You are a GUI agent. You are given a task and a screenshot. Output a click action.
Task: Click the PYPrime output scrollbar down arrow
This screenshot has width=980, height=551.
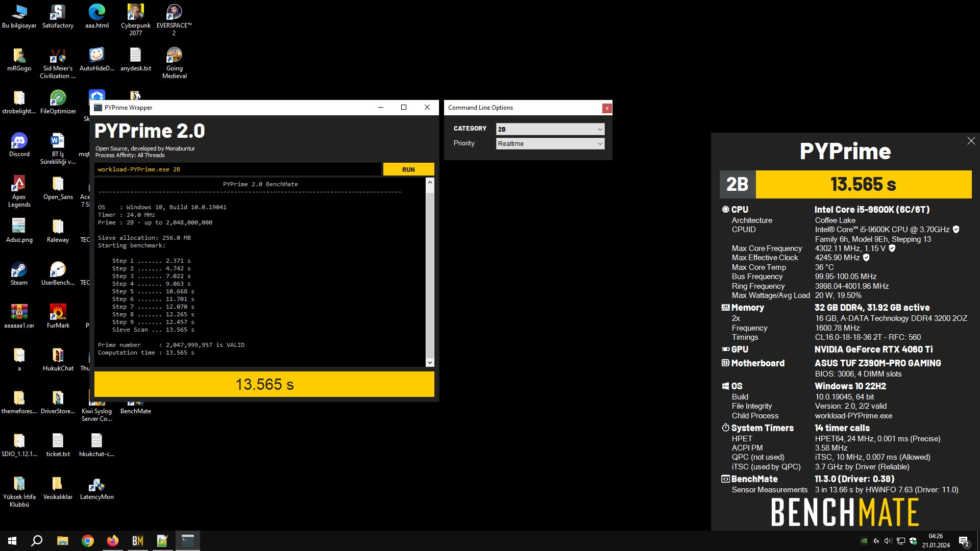(x=430, y=362)
